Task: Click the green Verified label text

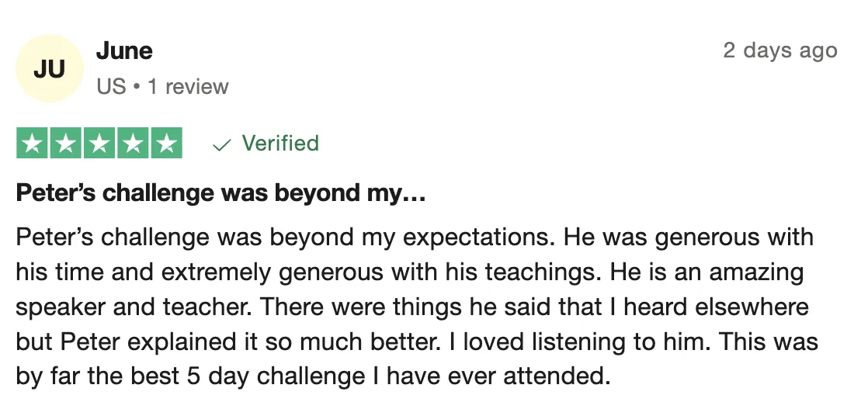Action: coord(280,144)
